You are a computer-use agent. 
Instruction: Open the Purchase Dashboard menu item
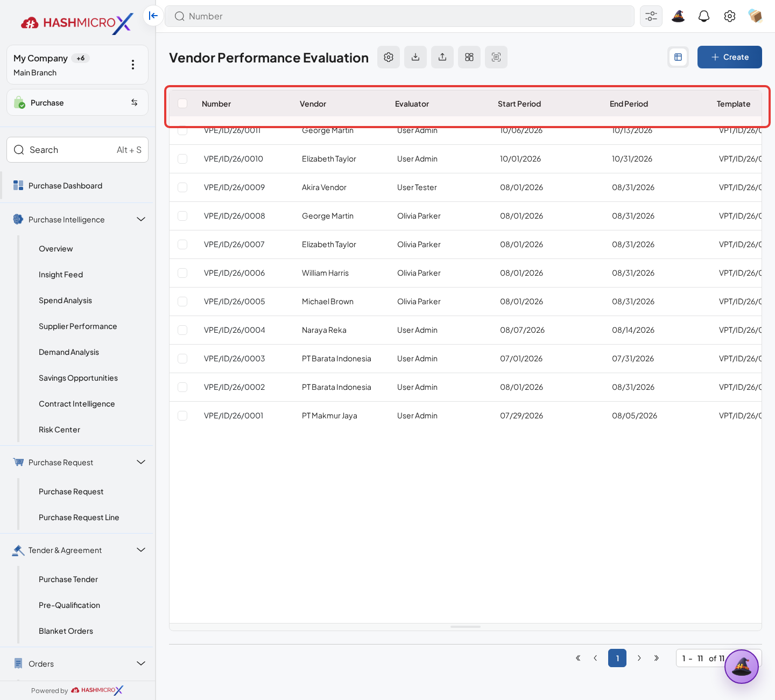coord(77,186)
